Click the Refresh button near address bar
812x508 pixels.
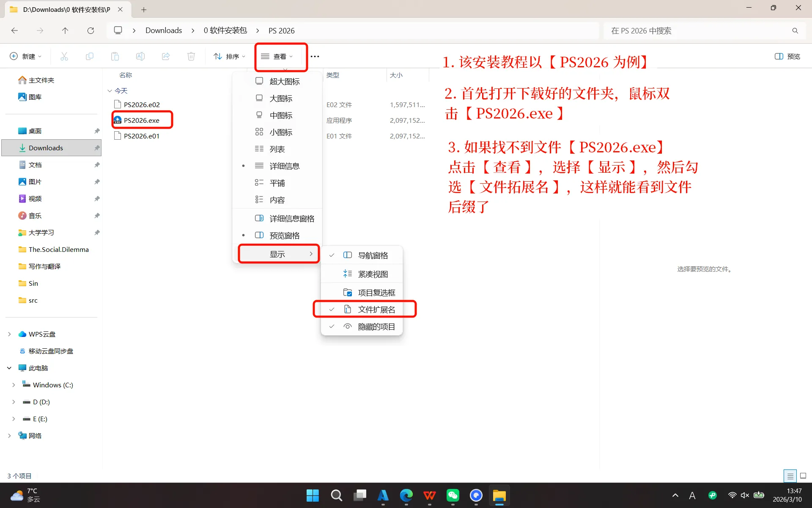(91, 30)
